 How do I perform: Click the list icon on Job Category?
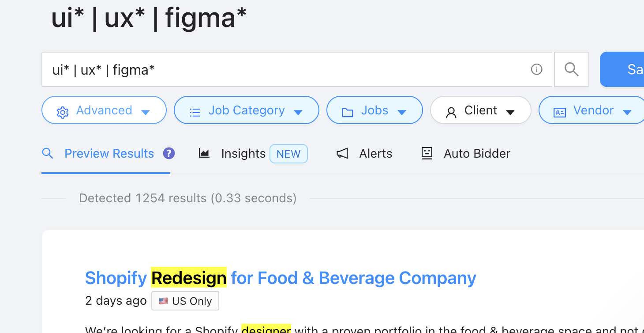tap(195, 112)
